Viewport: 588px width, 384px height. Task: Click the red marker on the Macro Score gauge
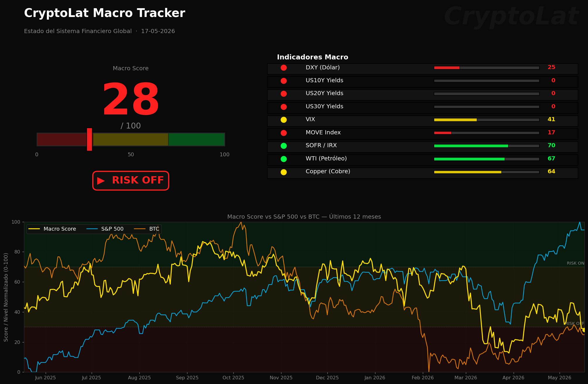click(89, 139)
